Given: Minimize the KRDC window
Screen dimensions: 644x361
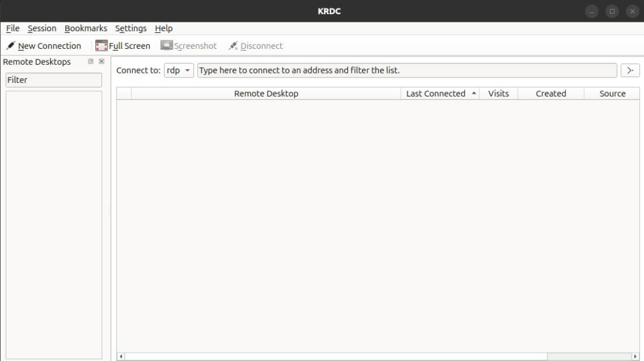Looking at the screenshot, I should tap(592, 11).
